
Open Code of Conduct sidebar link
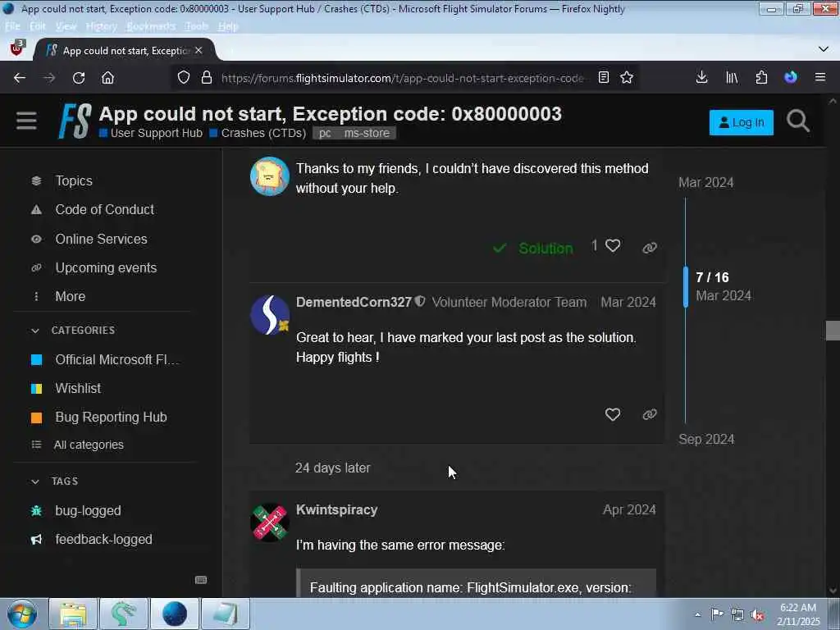[104, 209]
